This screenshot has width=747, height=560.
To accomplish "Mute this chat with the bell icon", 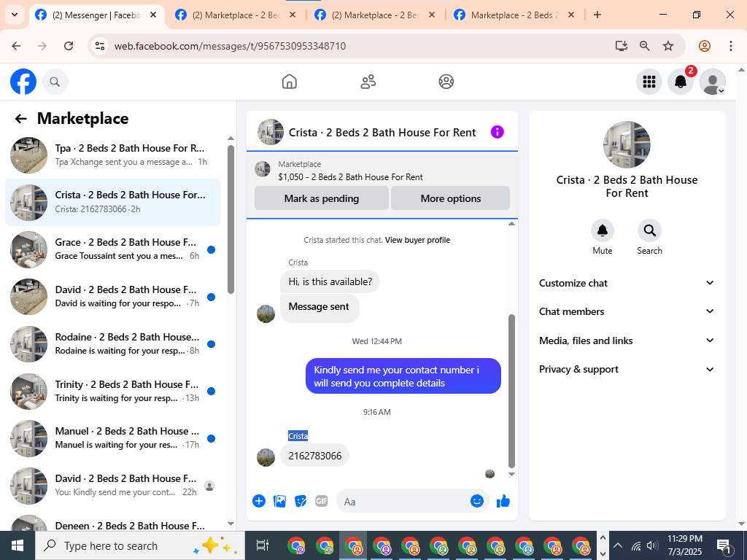I will (602, 231).
